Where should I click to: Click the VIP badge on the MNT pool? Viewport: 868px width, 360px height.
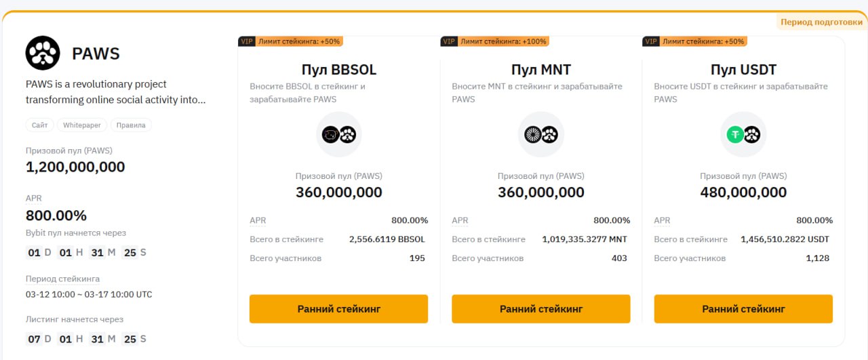449,41
